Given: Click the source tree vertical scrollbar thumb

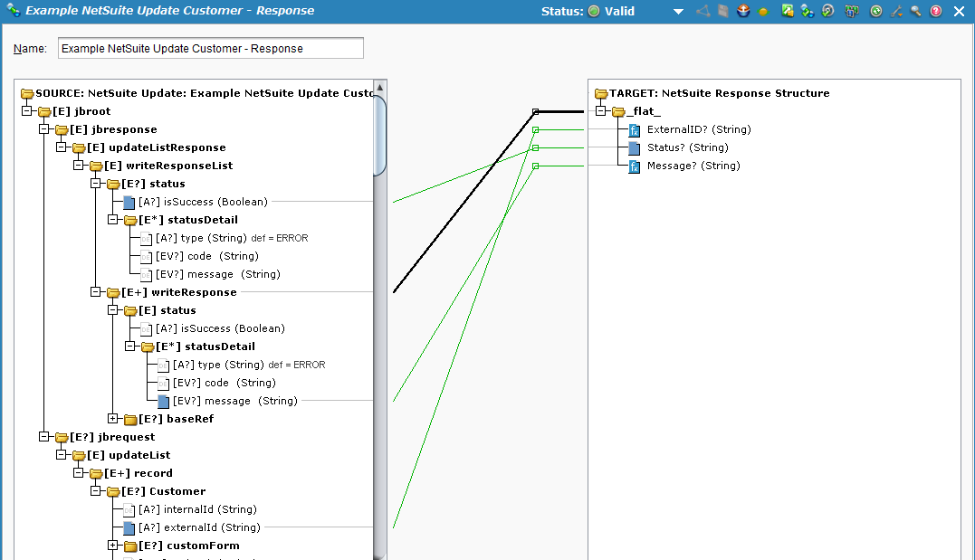Looking at the screenshot, I should [380, 136].
